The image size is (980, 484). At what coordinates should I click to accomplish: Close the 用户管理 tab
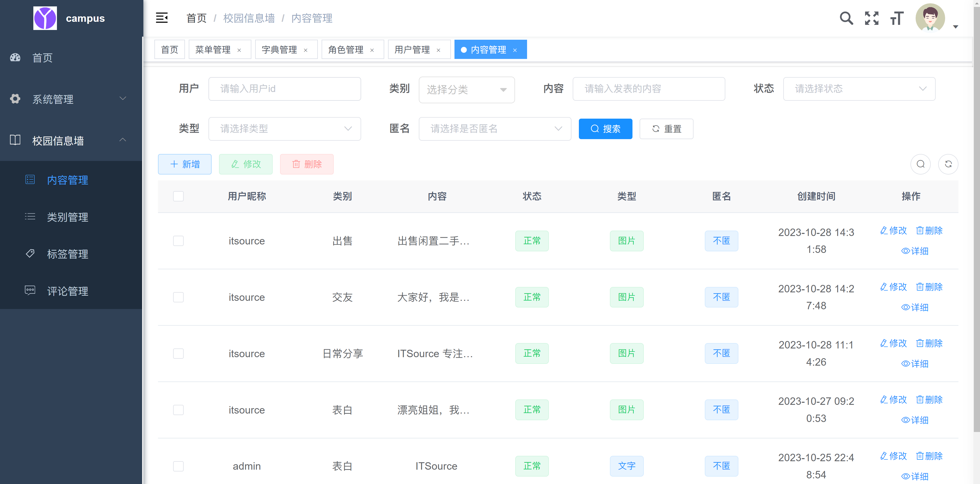438,50
